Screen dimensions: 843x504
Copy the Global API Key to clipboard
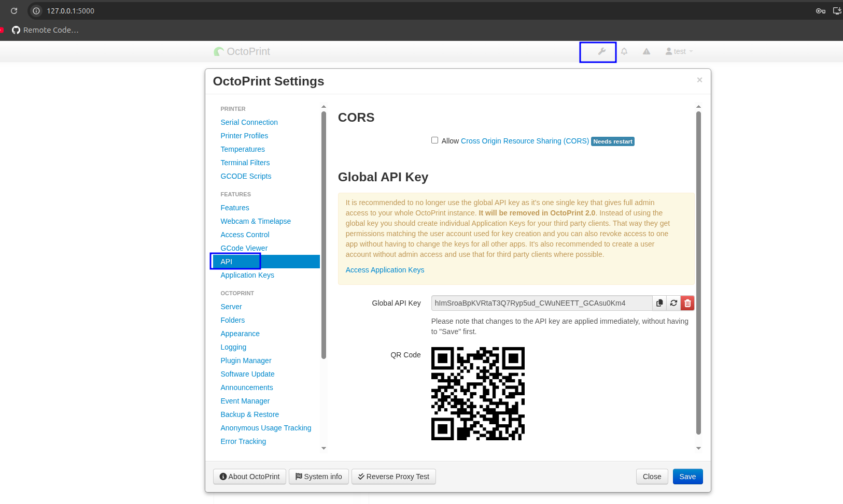point(659,303)
